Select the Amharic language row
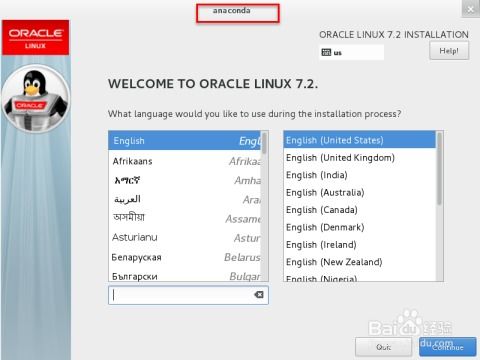Screen dimensions: 480x360 click(185, 180)
